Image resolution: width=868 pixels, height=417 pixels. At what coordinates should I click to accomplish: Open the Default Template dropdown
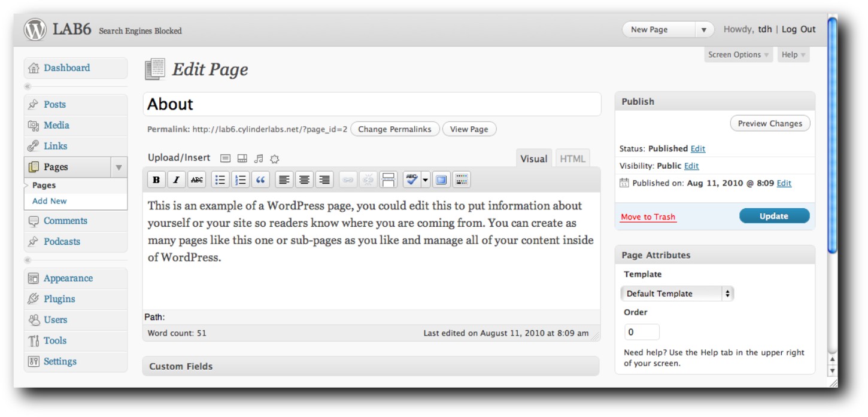point(677,294)
